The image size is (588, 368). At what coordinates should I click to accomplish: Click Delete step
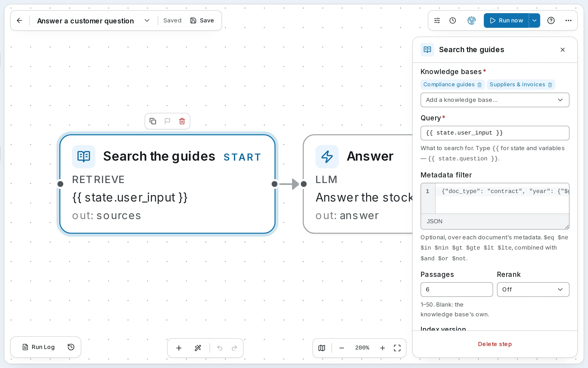click(495, 344)
